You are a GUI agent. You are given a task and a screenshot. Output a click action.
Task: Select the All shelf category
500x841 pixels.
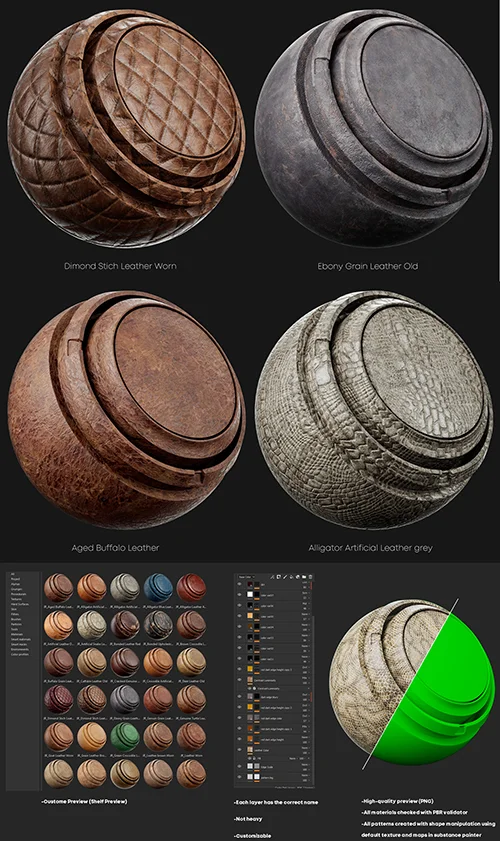coord(13,574)
